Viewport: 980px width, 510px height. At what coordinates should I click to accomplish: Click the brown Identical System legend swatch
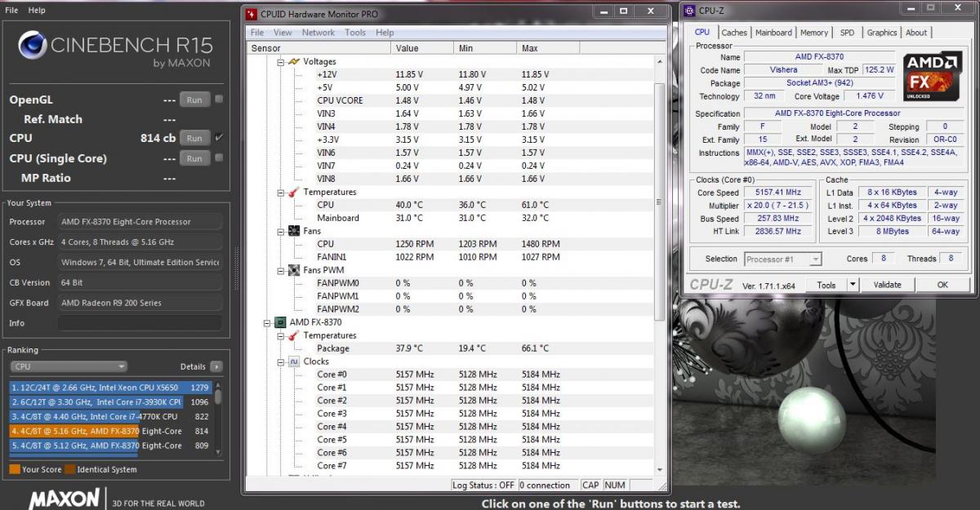click(x=70, y=469)
